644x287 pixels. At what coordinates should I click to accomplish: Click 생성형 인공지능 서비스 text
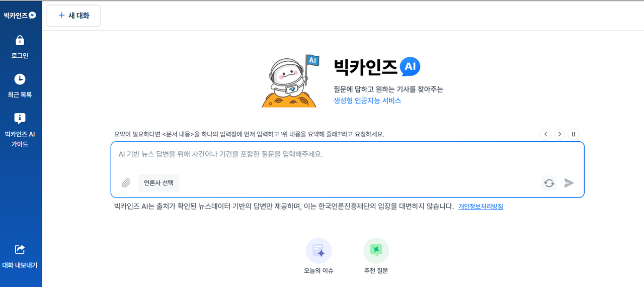pyautogui.click(x=367, y=101)
